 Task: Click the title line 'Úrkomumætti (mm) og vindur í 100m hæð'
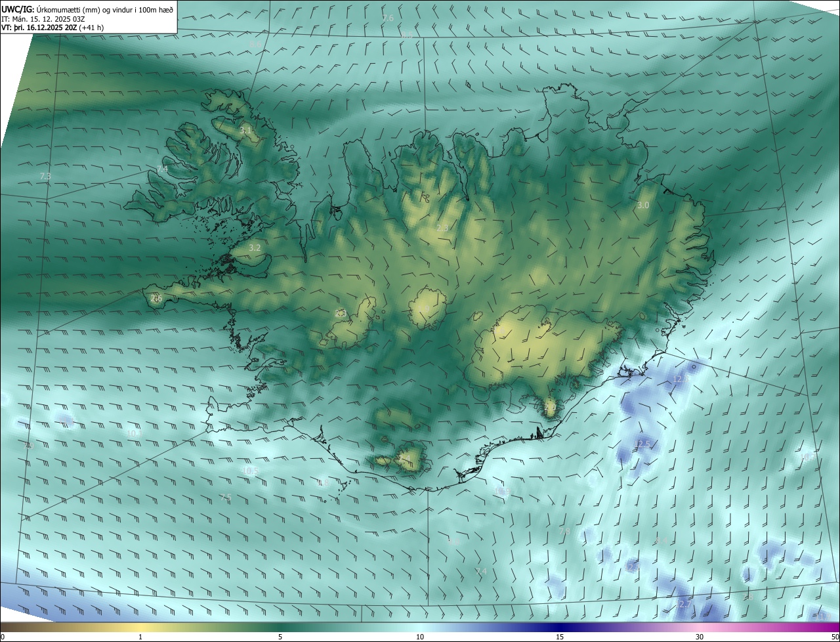click(104, 9)
